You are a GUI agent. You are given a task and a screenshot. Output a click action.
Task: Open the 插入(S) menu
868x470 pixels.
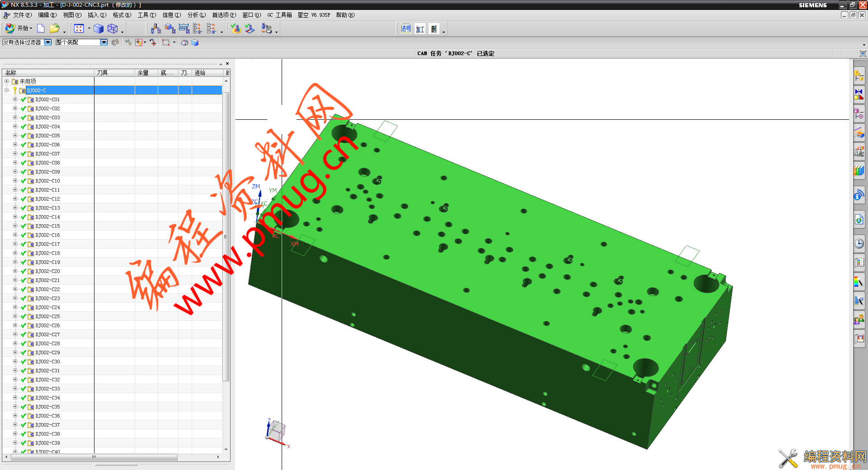(97, 15)
